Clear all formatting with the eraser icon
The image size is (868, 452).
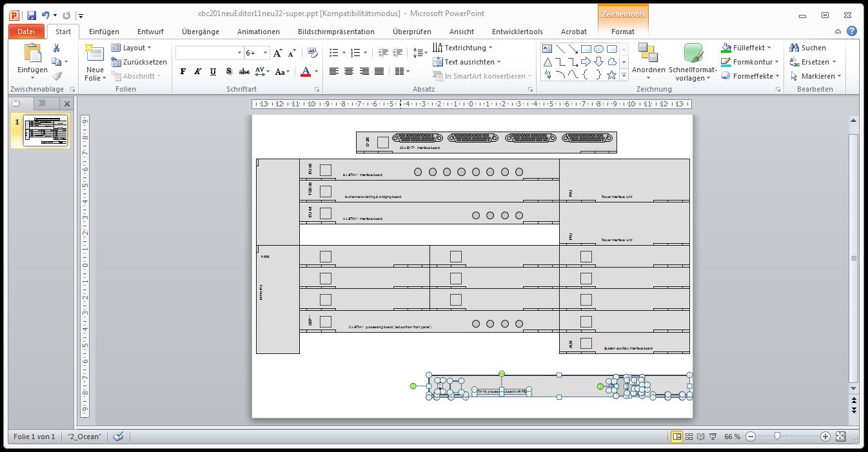313,53
